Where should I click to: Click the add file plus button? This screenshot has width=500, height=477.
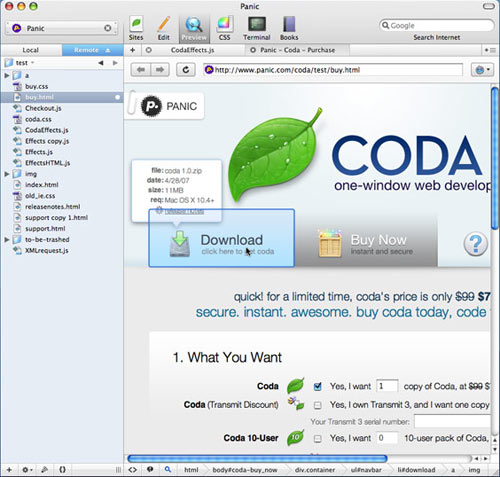pyautogui.click(x=9, y=470)
